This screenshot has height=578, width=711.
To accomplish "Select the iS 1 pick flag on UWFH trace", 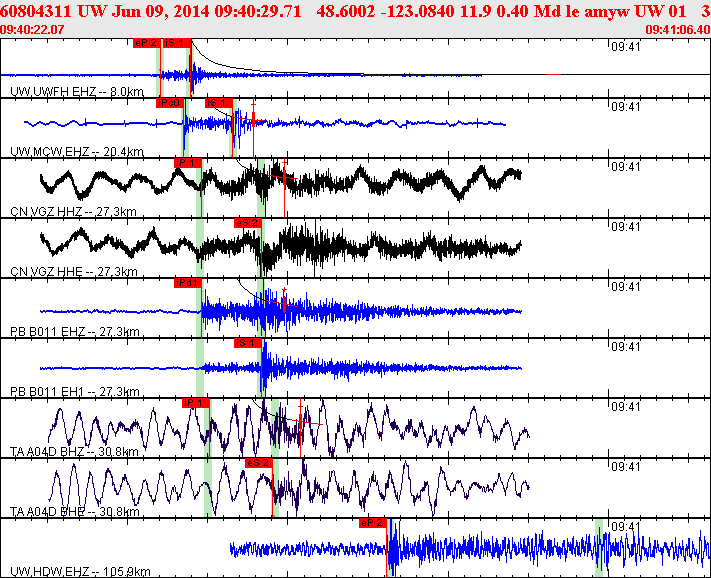I will click(176, 43).
